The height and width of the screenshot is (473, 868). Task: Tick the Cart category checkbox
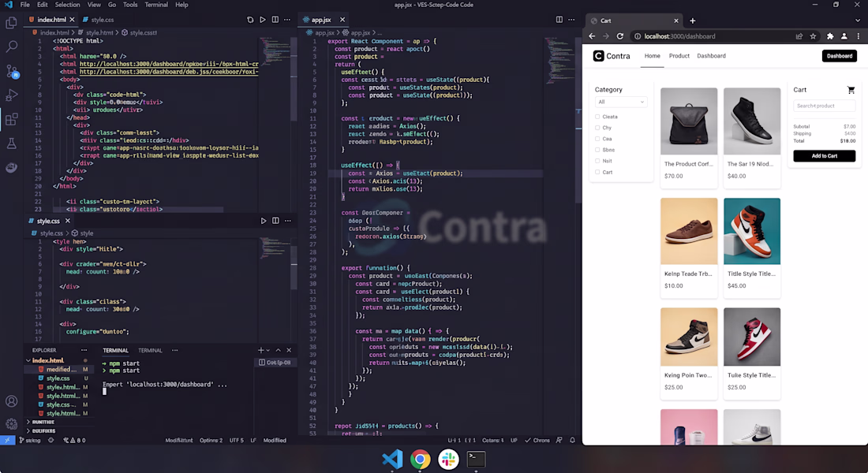pos(597,172)
